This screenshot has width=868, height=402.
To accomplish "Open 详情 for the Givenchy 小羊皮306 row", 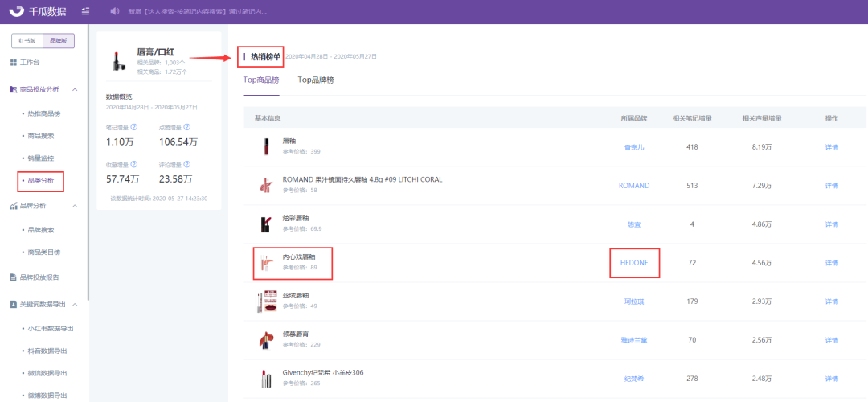I will pos(832,379).
